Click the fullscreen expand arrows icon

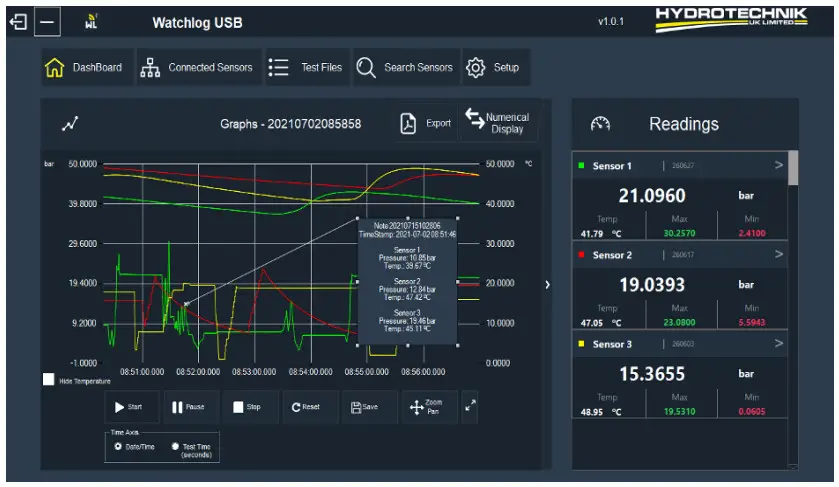[x=470, y=406]
